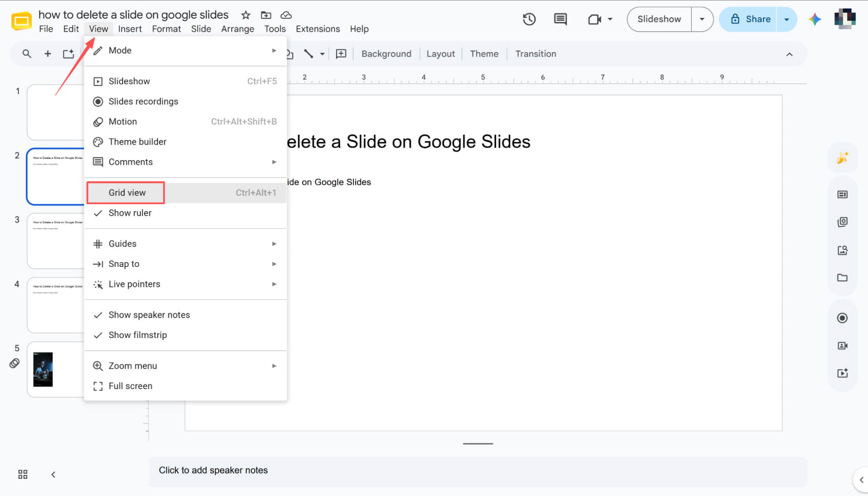
Task: Expand the Snap to submenu
Action: pyautogui.click(x=185, y=264)
